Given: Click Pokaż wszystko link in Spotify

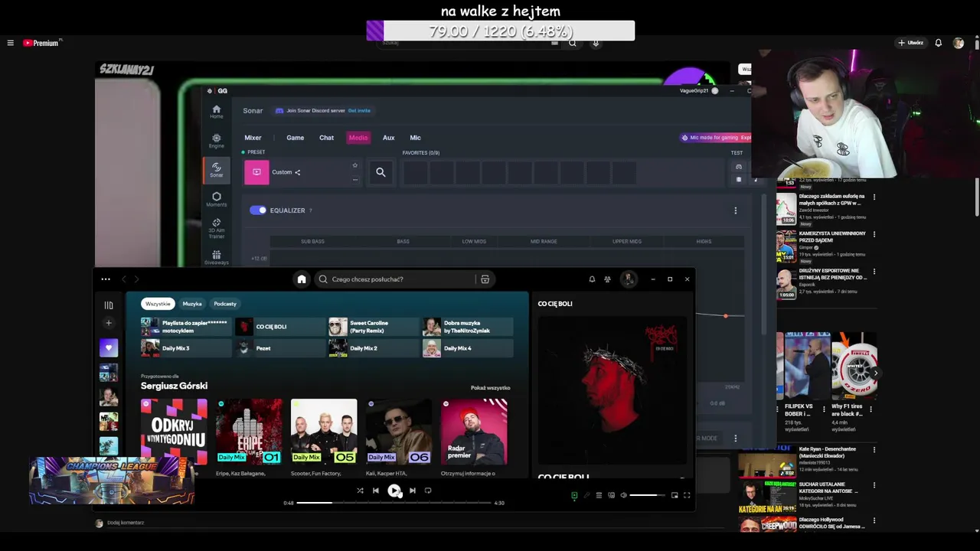Looking at the screenshot, I should pos(490,388).
